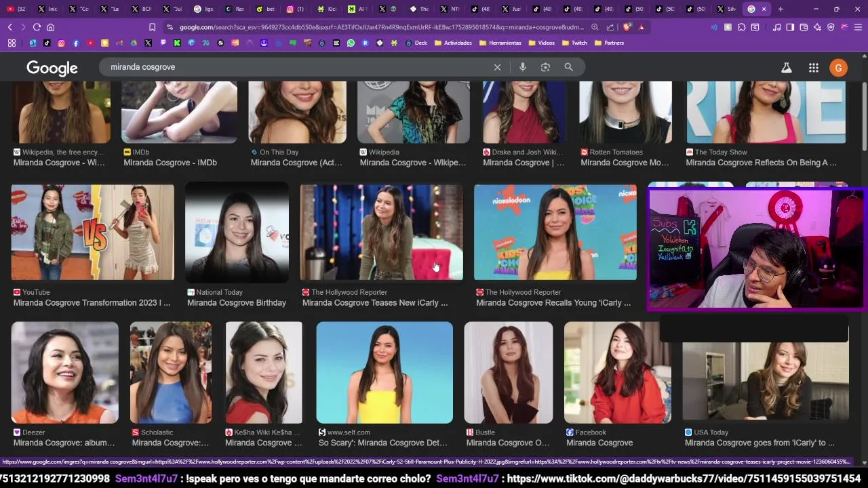Open the browser home page
Image resolution: width=868 pixels, height=488 pixels.
[50, 27]
